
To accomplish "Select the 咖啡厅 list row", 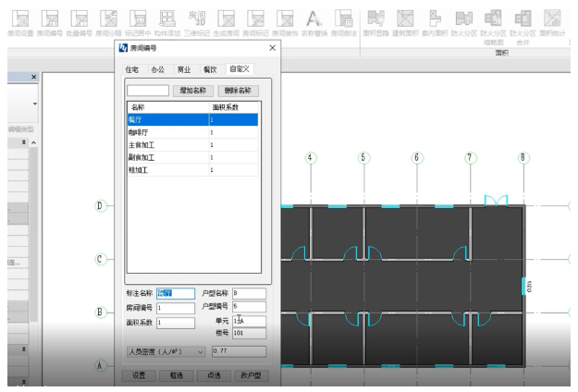I will pos(192,132).
